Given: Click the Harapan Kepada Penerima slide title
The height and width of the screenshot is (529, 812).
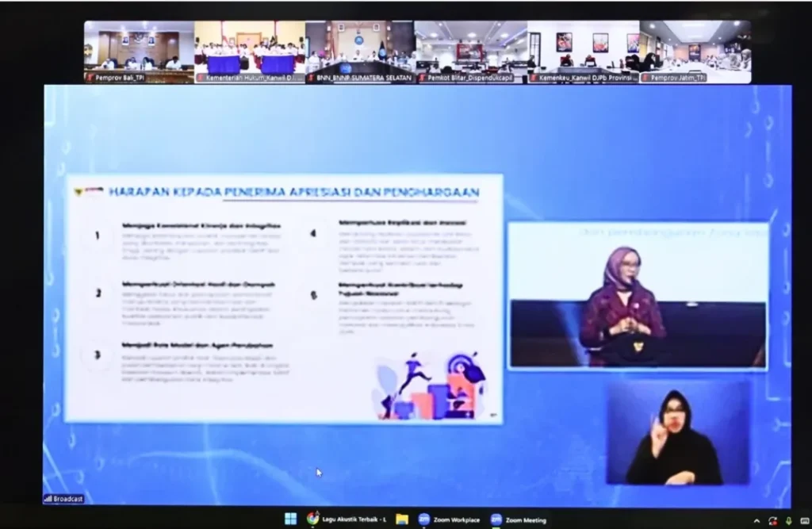Looking at the screenshot, I should (293, 192).
